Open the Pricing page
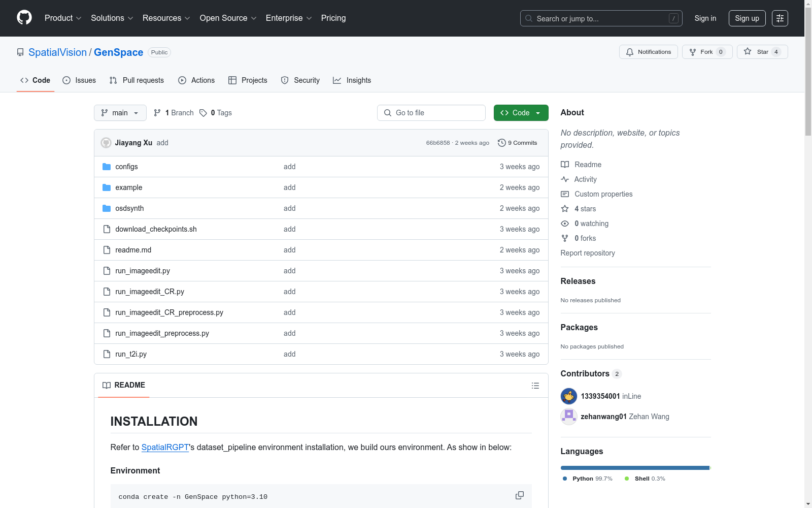 [333, 18]
